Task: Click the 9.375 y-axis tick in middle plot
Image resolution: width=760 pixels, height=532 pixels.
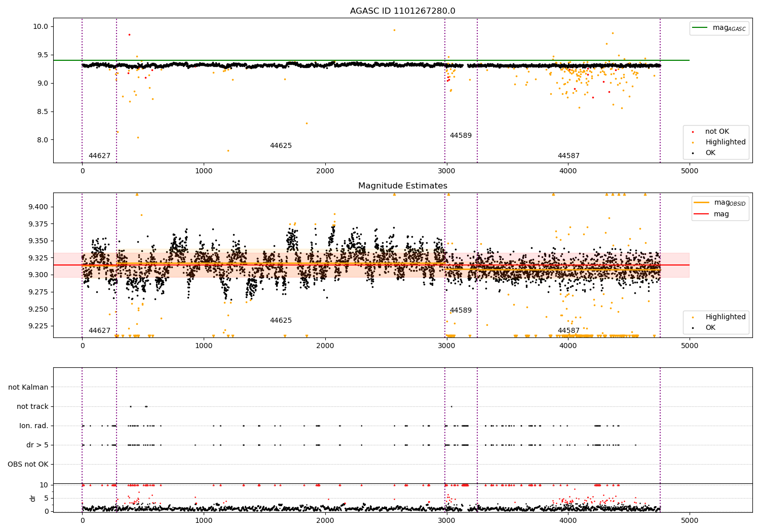Action: 39,224
